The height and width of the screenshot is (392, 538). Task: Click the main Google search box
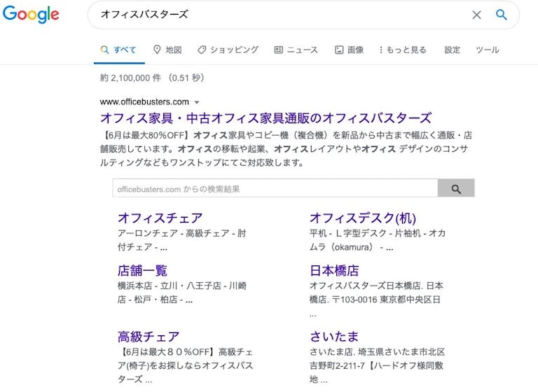click(x=303, y=15)
